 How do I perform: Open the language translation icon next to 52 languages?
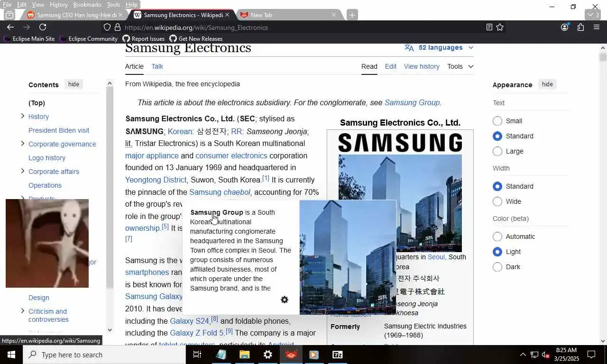409,47
